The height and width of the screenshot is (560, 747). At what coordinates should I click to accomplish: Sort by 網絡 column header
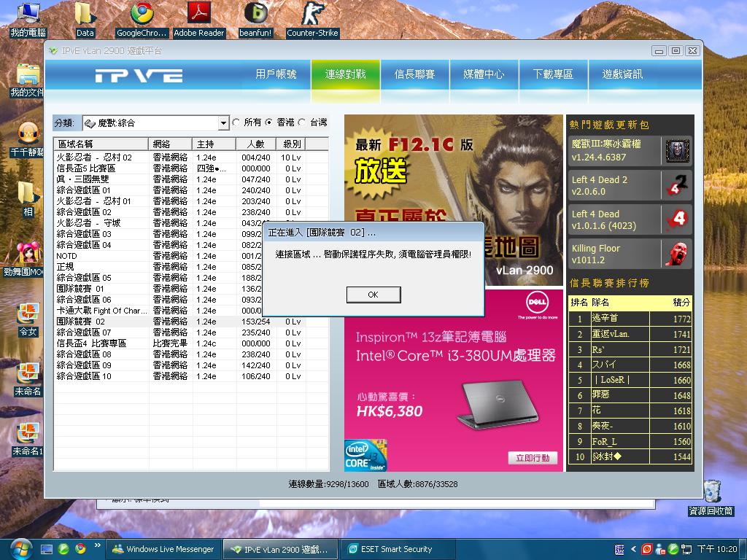point(170,144)
